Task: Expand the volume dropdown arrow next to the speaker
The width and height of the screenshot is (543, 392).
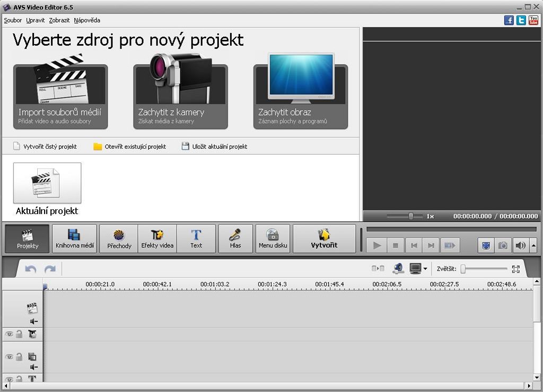Action: click(533, 245)
